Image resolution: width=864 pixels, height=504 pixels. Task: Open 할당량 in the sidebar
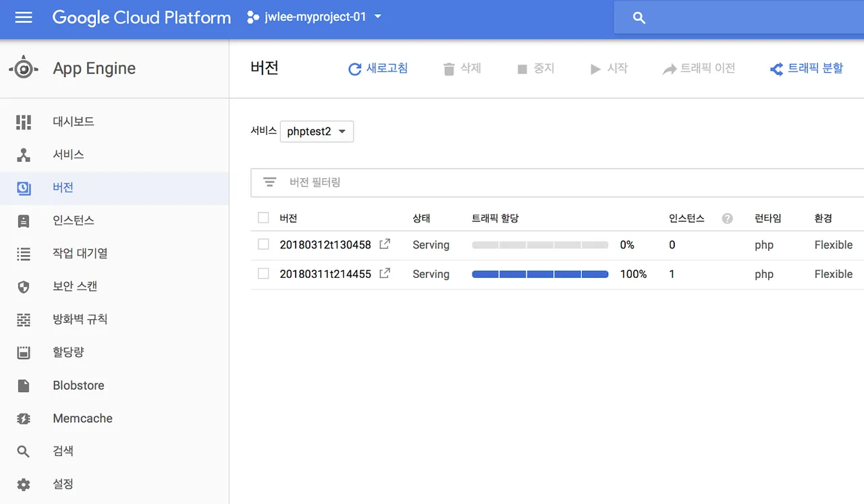[x=68, y=353]
